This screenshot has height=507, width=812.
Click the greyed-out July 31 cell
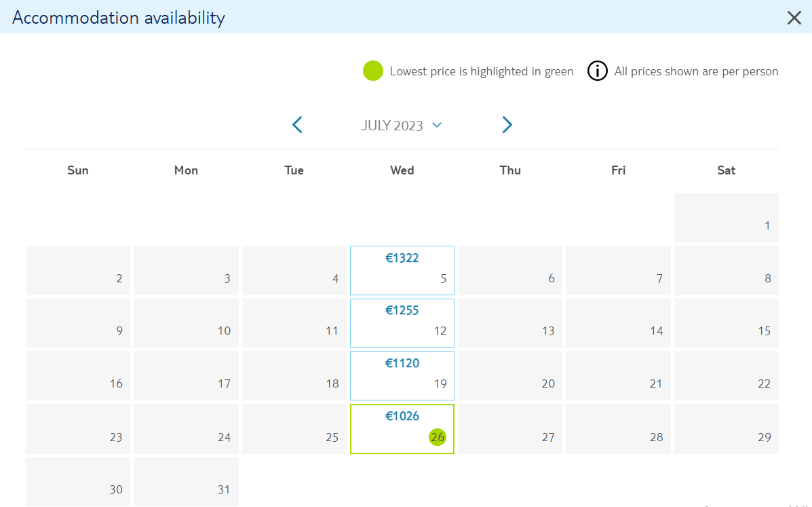point(186,482)
